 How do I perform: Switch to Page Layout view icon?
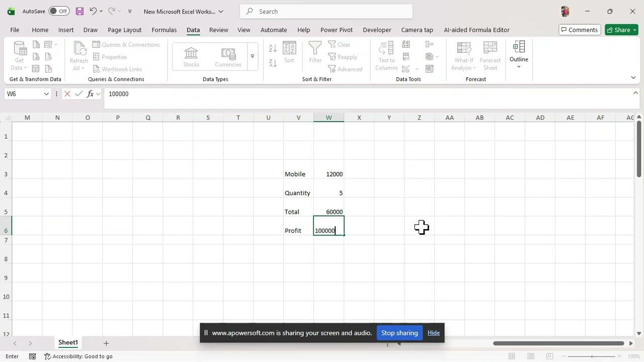click(x=531, y=356)
